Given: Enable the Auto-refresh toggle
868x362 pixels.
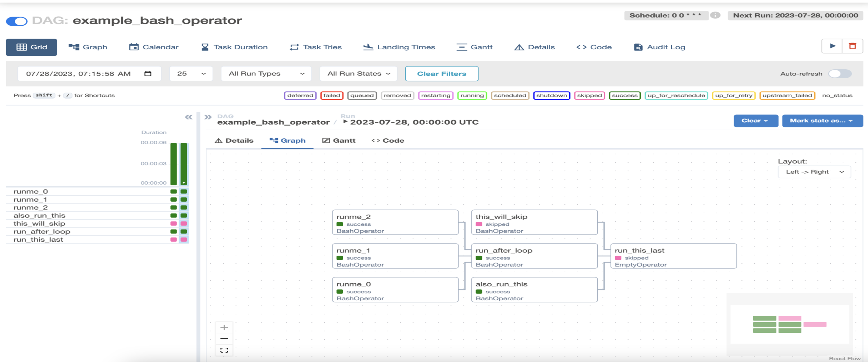Looking at the screenshot, I should tap(840, 74).
